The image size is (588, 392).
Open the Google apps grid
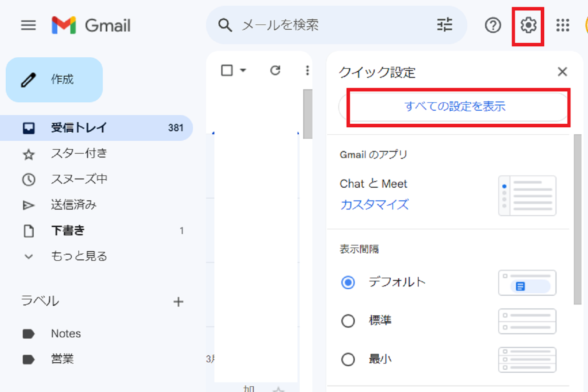pos(563,26)
